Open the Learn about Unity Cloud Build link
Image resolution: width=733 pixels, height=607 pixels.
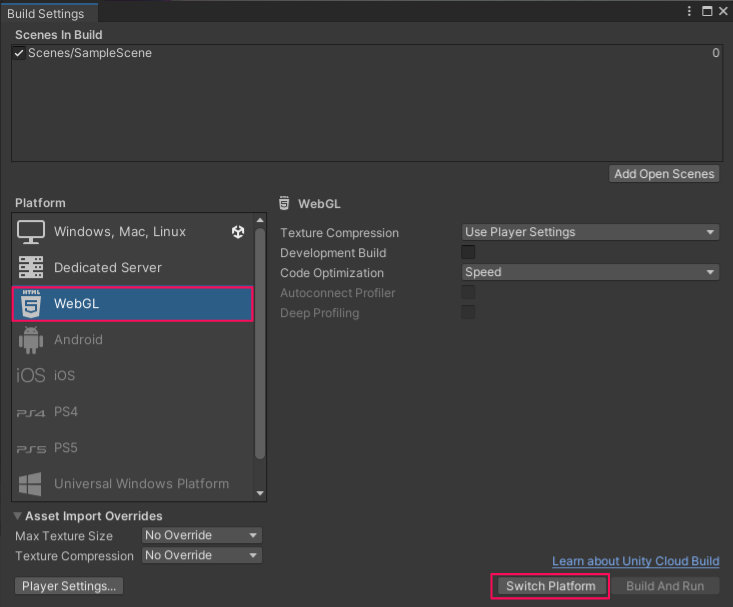(635, 561)
